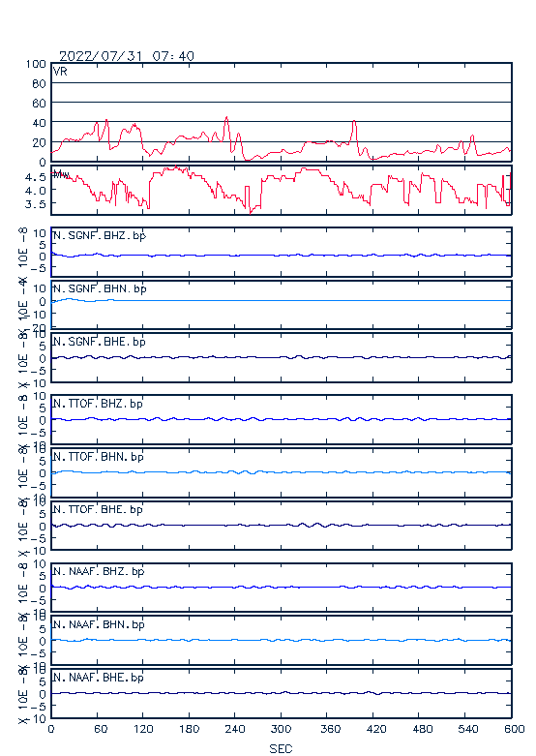Select the VR panel label
The image size is (536, 756).
point(60,72)
